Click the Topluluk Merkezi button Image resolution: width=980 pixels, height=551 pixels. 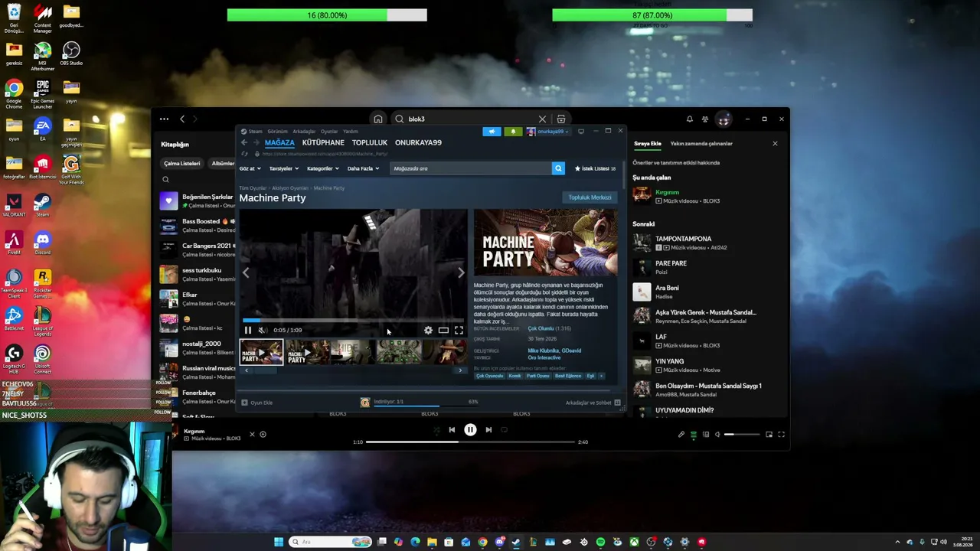[590, 197]
